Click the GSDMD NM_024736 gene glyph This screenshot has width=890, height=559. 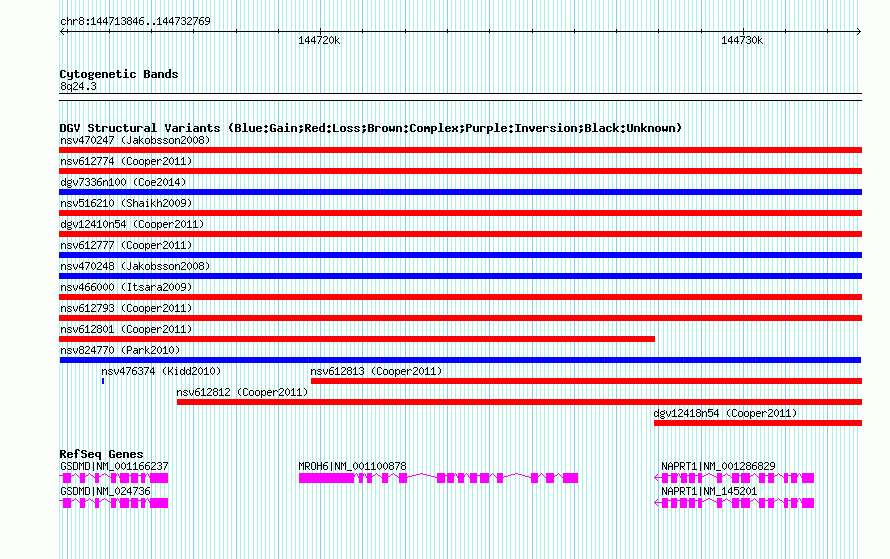point(114,503)
